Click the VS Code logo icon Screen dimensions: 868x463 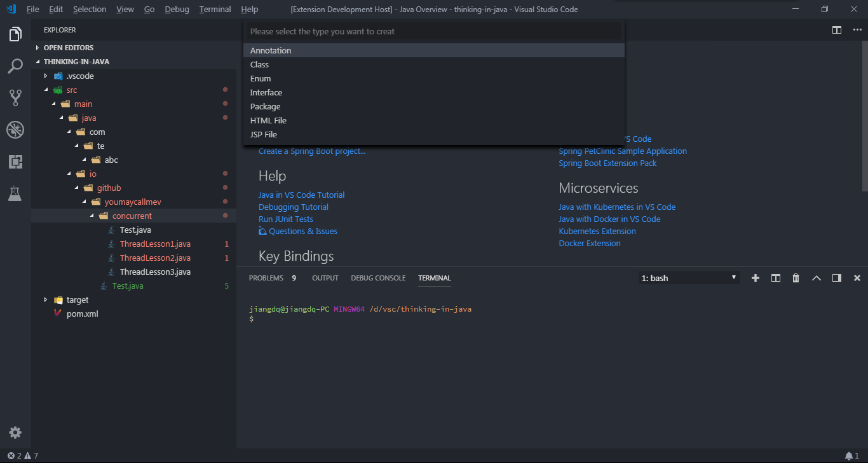pos(11,9)
